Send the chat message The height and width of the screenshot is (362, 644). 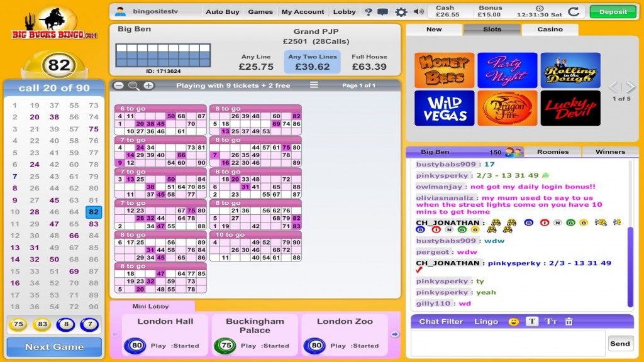(x=619, y=344)
